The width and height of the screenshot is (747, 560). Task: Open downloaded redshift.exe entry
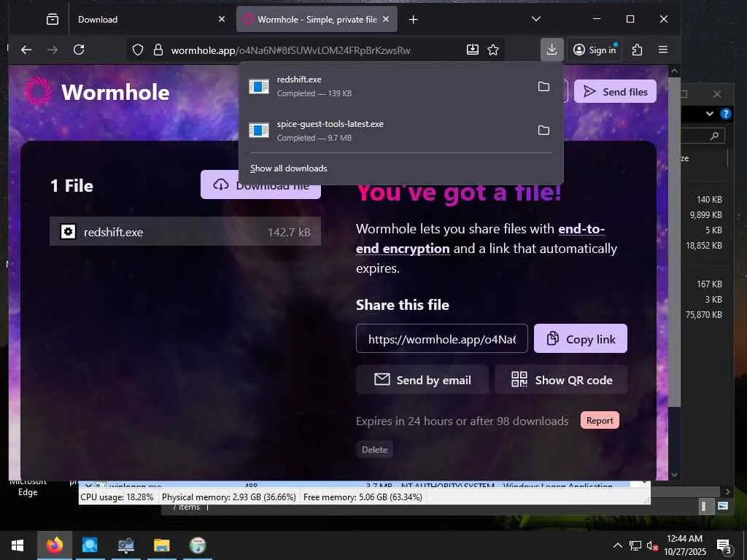pyautogui.click(x=387, y=86)
